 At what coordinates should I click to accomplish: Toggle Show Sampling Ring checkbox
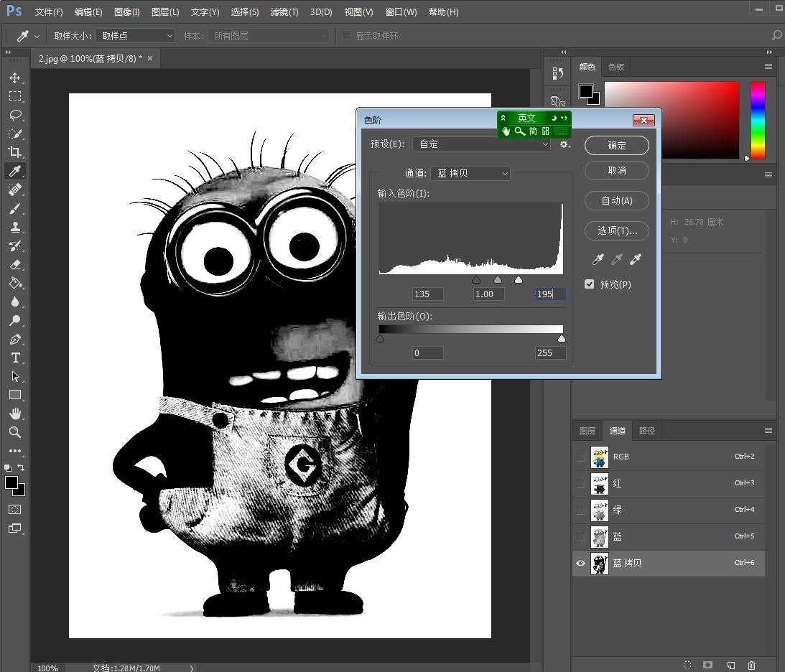coord(347,35)
